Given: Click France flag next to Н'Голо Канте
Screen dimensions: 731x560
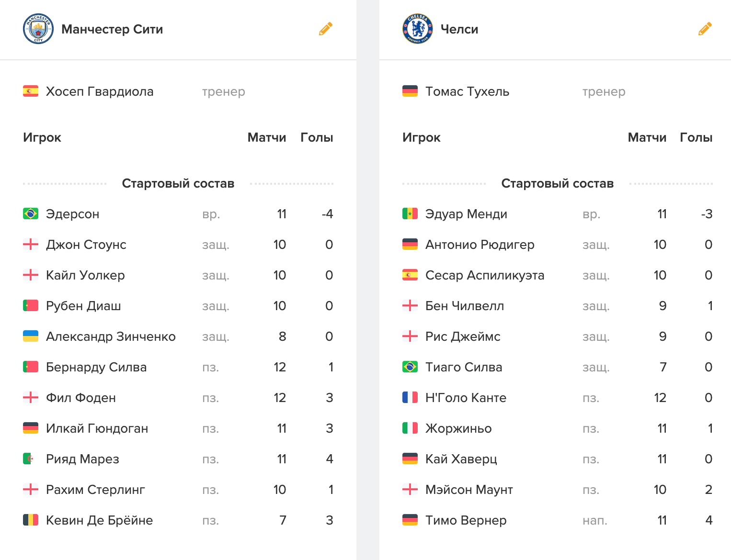Looking at the screenshot, I should coord(410,397).
